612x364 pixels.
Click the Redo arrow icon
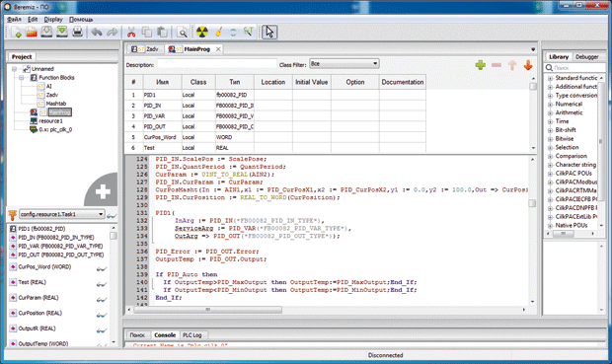pyautogui.click(x=112, y=32)
